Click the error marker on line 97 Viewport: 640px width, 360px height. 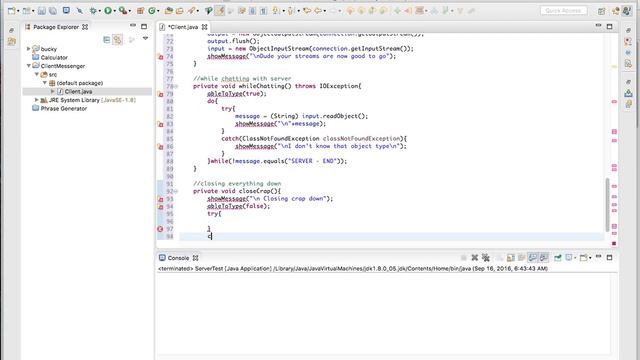pos(160,229)
